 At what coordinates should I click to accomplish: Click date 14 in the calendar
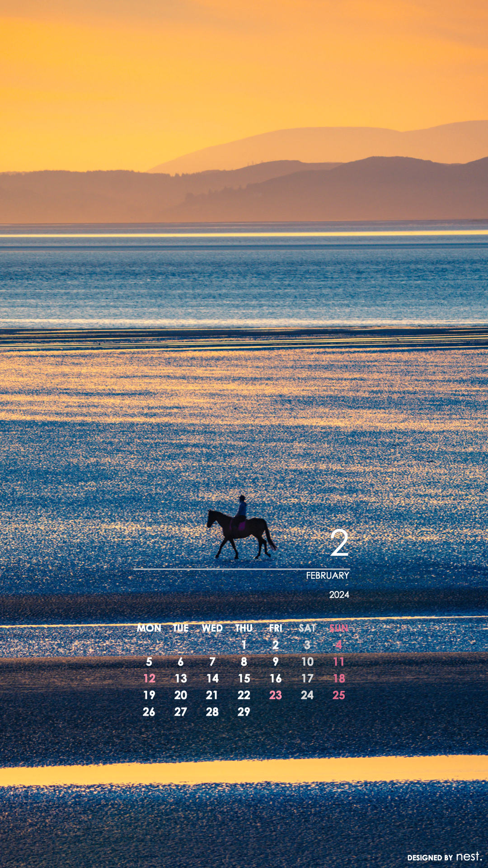point(212,679)
